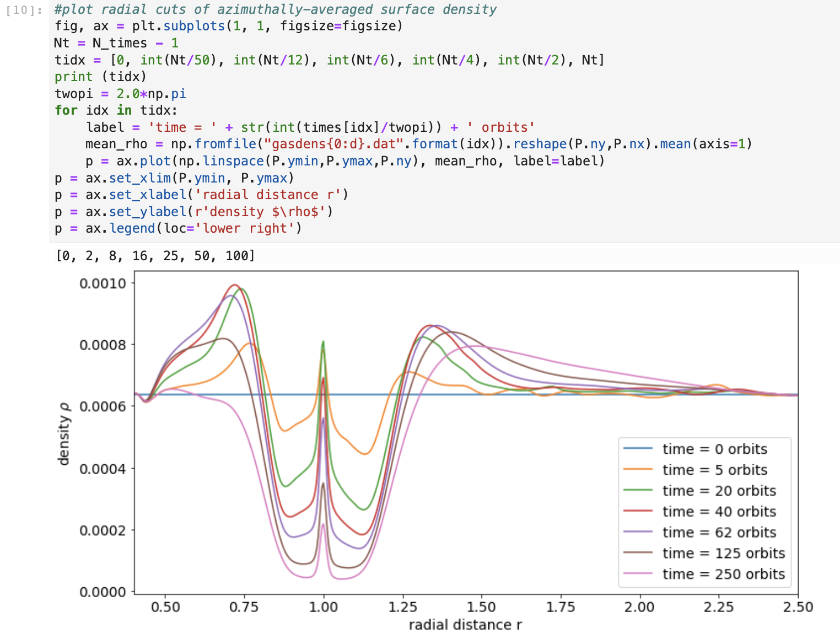Click the radial distance r axis label
The width and height of the screenshot is (840, 644).
tap(465, 625)
